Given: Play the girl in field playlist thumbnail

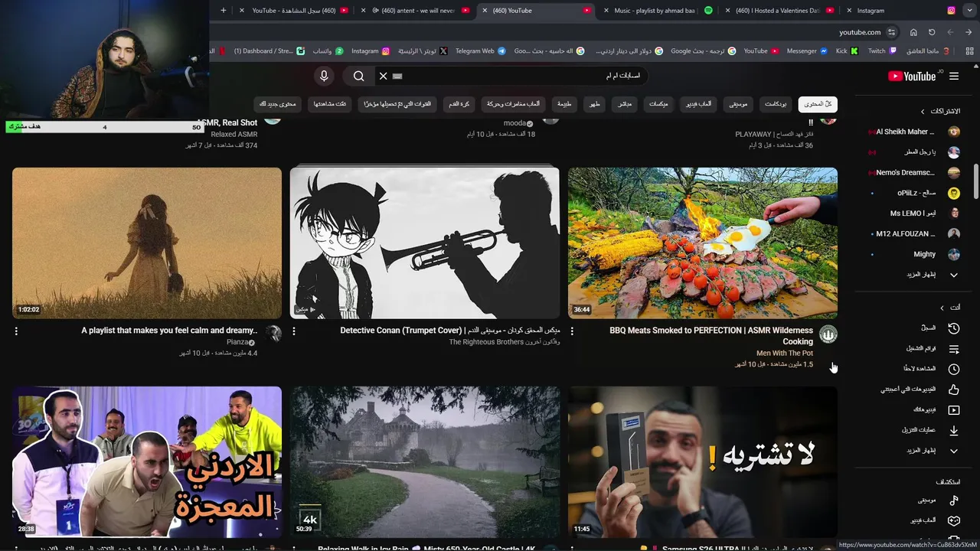Looking at the screenshot, I should [x=147, y=243].
